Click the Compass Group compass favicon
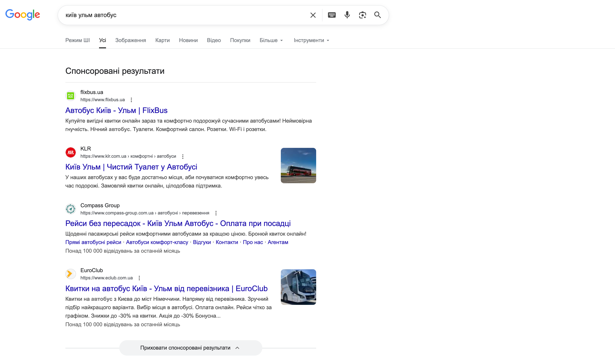Image resolution: width=615 pixels, height=364 pixels. pos(71,209)
